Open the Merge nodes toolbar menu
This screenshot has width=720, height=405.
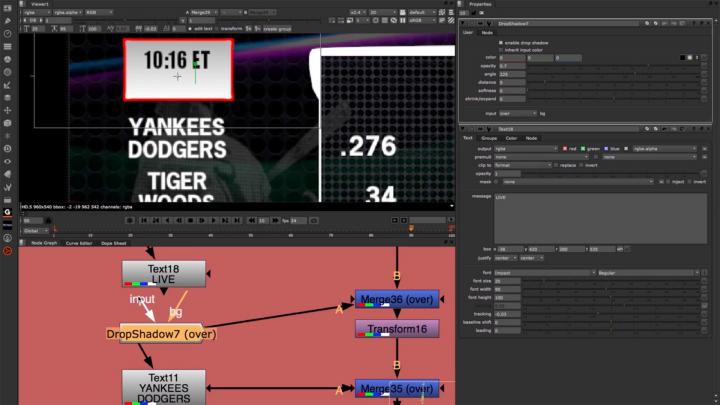coord(7,98)
